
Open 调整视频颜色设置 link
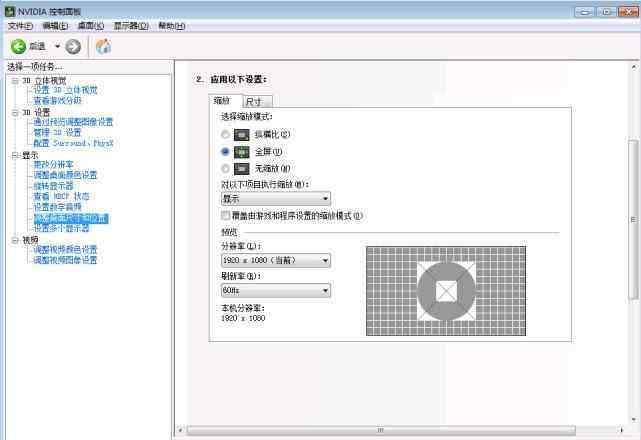65,249
